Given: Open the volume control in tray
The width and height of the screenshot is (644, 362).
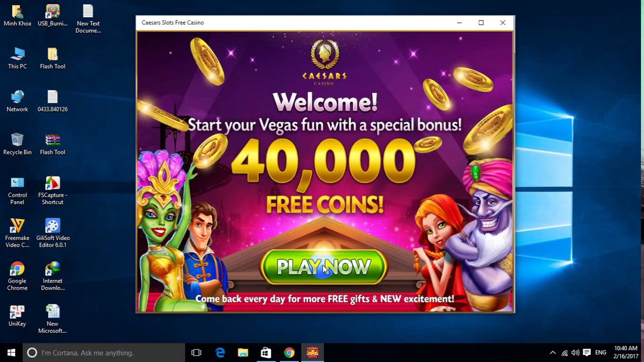Looking at the screenshot, I should (575, 352).
